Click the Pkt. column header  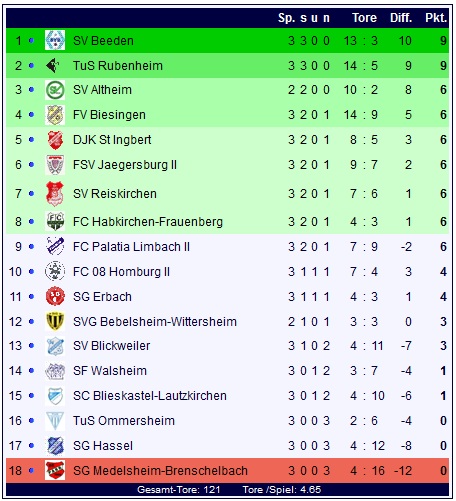[436, 18]
